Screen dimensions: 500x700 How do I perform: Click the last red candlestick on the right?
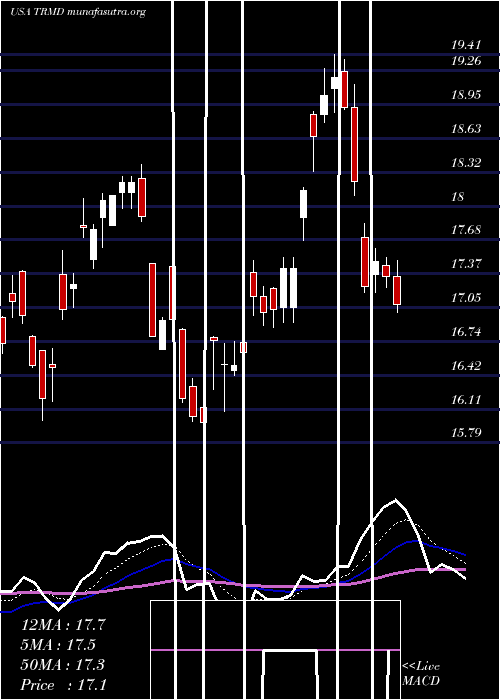(397, 290)
